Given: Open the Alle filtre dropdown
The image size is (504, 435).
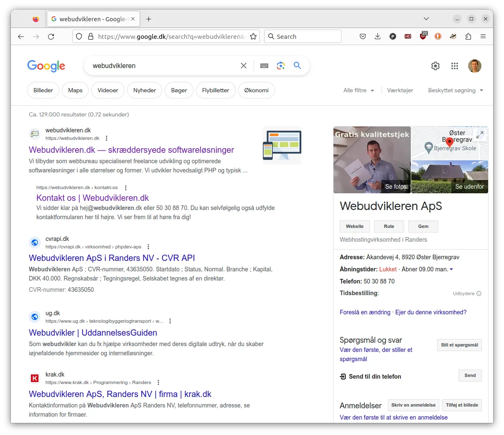Looking at the screenshot, I should click(358, 90).
